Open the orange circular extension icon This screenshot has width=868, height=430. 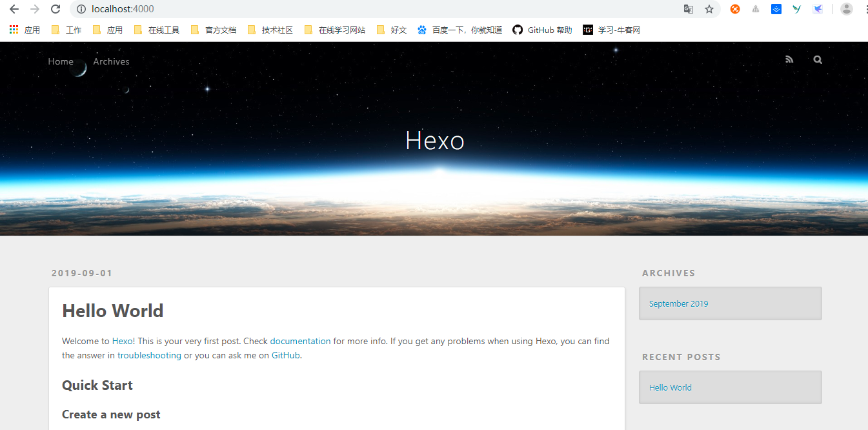735,9
